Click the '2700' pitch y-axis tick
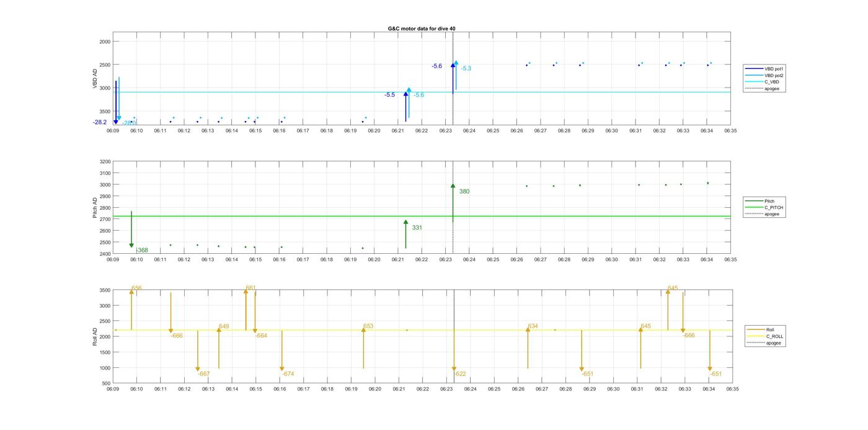 tap(104, 220)
